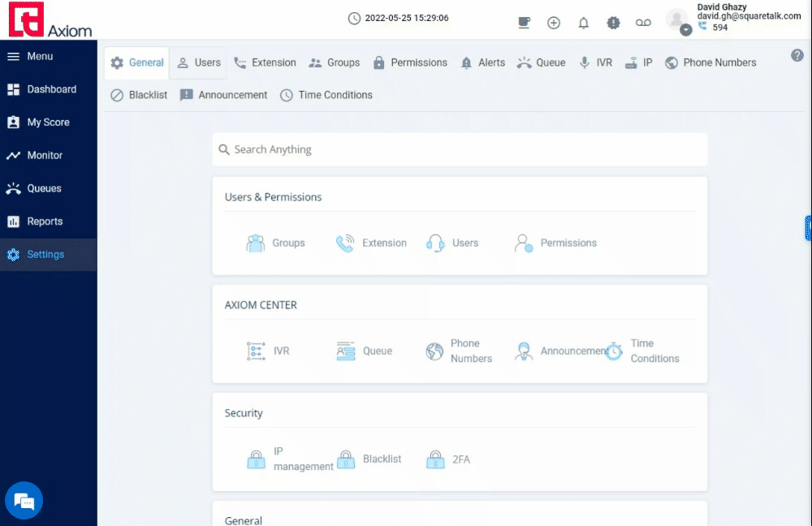Focus the Search Anything field
This screenshot has width=812, height=526.
pos(460,149)
